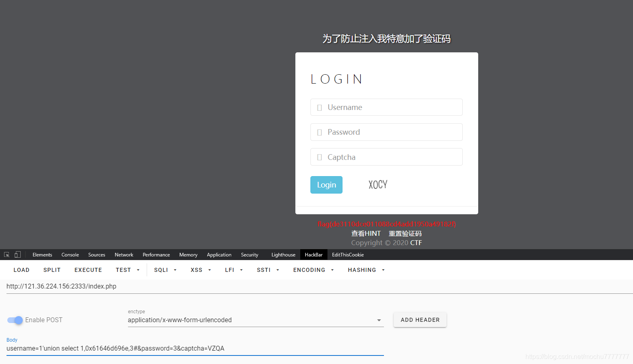Focus the Captcha input field
This screenshot has width=633, height=364.
pyautogui.click(x=386, y=157)
